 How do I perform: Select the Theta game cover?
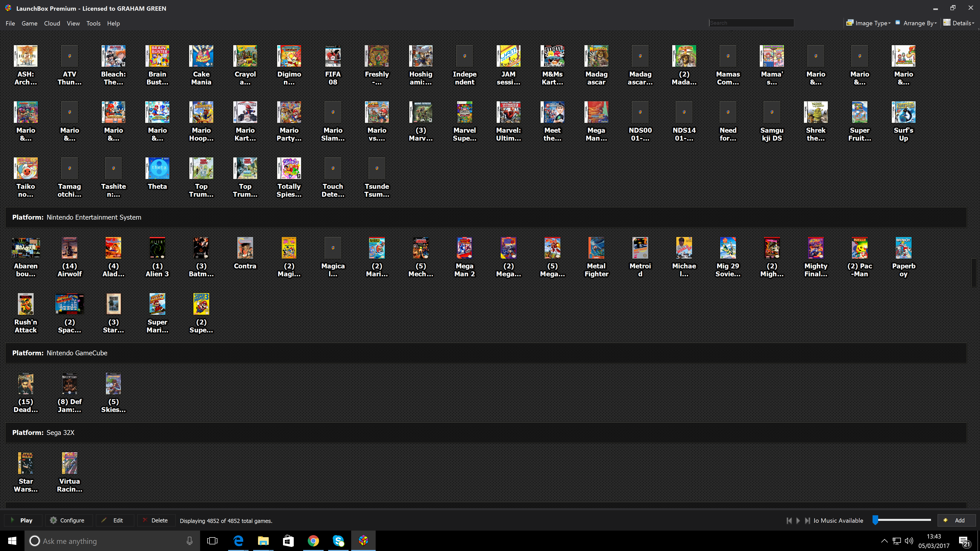pos(157,168)
